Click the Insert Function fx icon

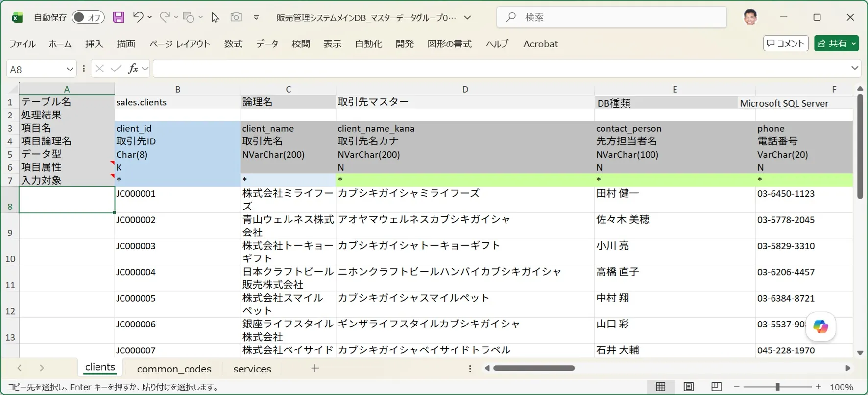(x=133, y=69)
